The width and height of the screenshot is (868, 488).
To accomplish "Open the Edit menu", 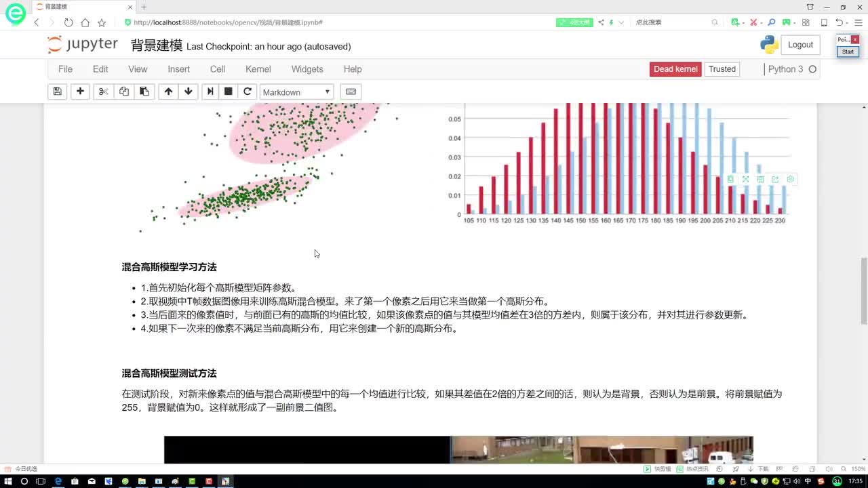I will point(100,69).
